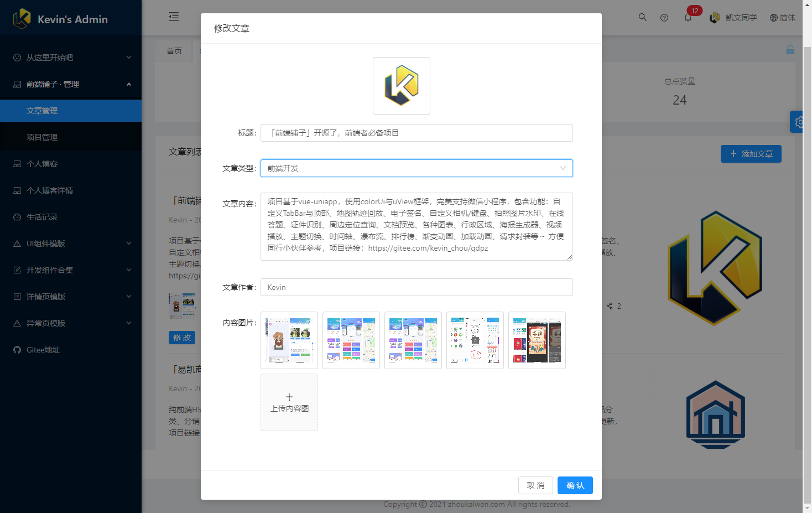Open notifications bell icon
Screen dimensions: 812x513
[x=688, y=18]
